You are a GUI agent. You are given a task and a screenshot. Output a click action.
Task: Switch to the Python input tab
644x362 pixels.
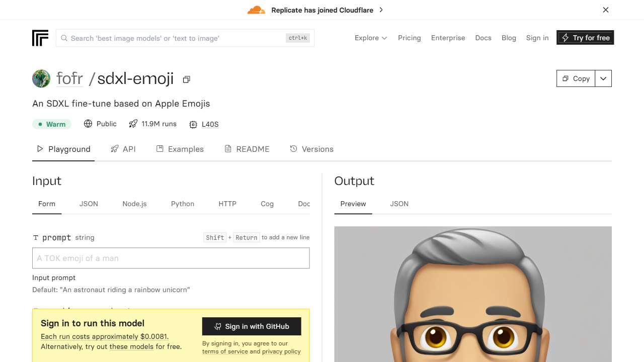coord(182,204)
